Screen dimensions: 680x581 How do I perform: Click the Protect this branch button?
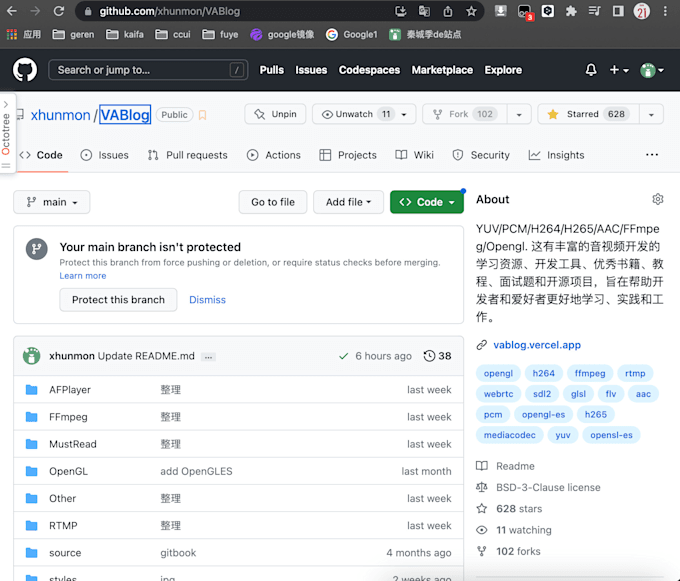(x=118, y=300)
